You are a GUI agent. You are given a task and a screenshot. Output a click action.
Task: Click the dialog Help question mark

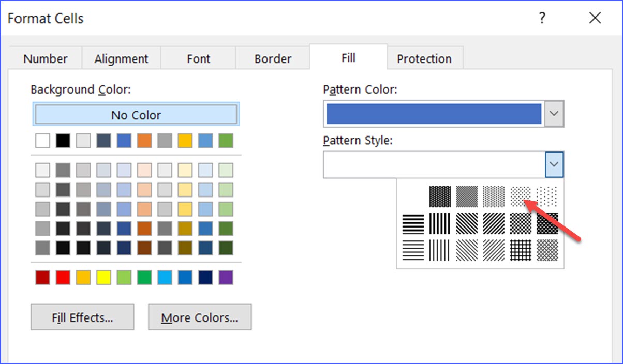(542, 18)
